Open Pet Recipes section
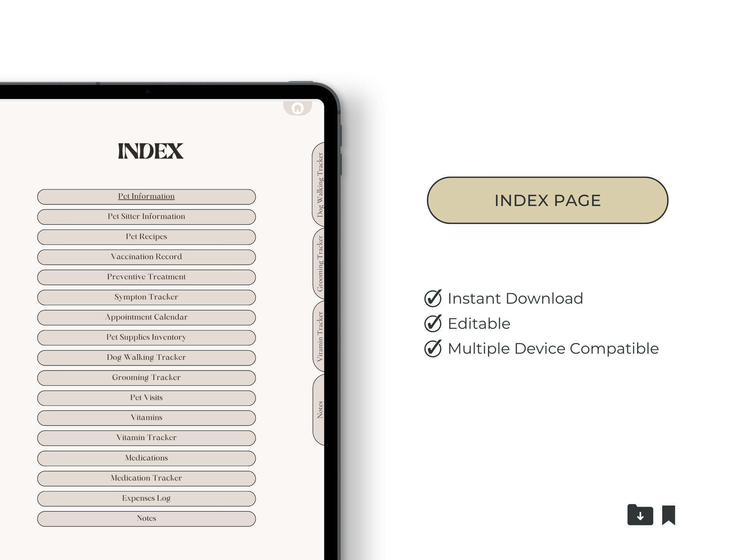This screenshot has width=747, height=560. coord(146,237)
